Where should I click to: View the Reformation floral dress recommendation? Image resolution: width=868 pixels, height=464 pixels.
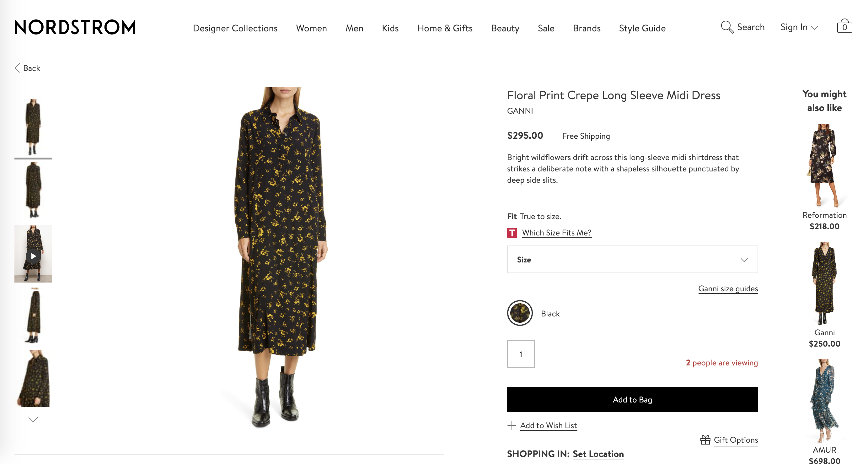pyautogui.click(x=824, y=165)
